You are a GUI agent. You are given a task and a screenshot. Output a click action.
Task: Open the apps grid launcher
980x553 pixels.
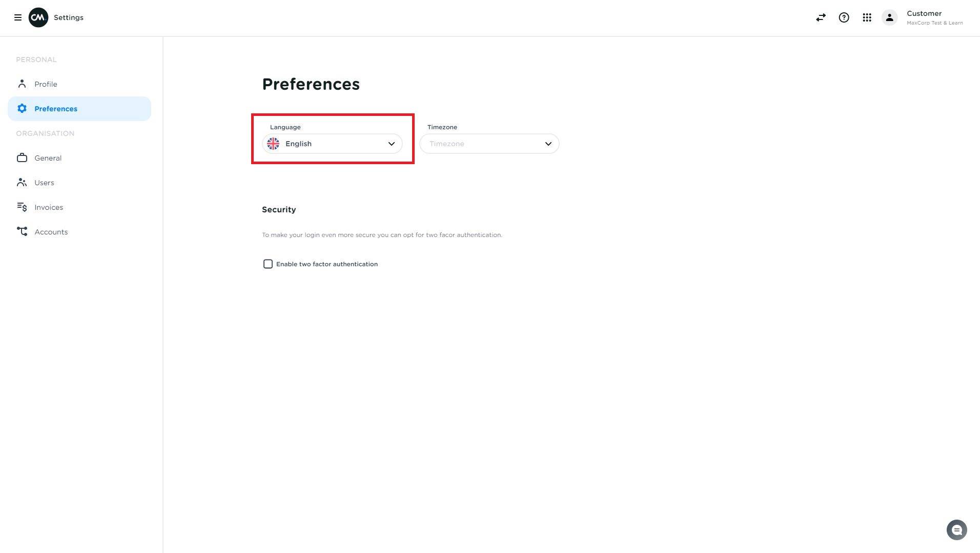[x=867, y=17]
